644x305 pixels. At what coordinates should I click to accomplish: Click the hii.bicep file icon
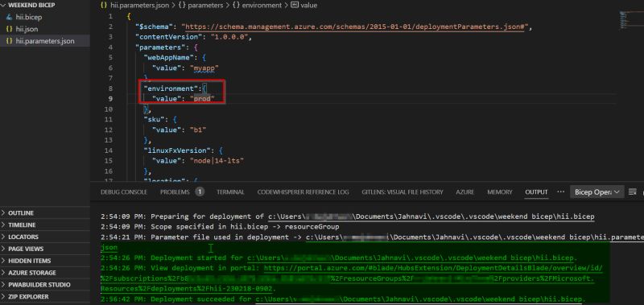[x=9, y=17]
